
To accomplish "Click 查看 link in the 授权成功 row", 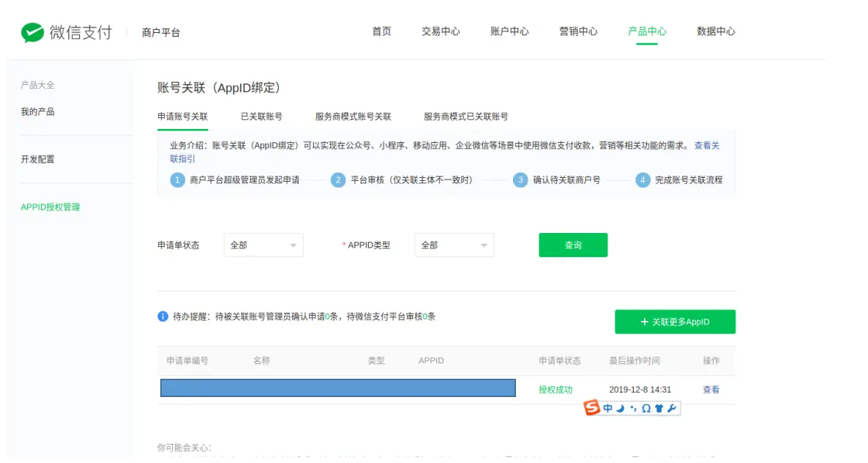I will [x=711, y=389].
